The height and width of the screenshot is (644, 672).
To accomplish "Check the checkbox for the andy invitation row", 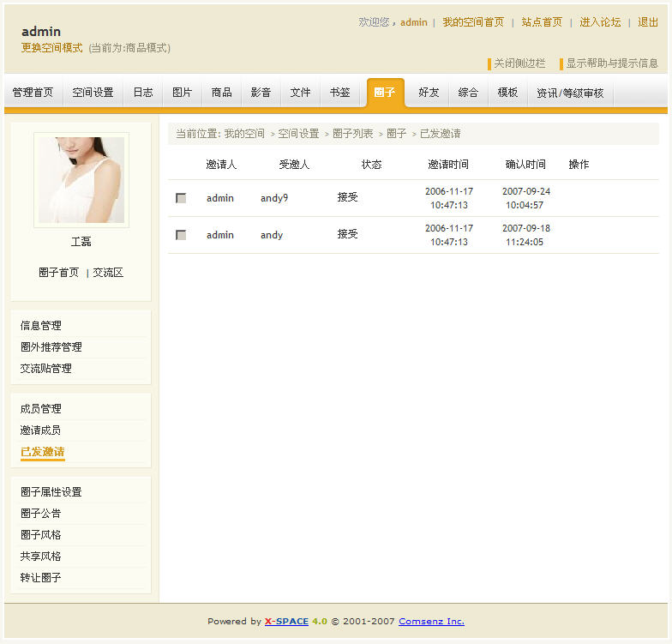I will (x=181, y=235).
